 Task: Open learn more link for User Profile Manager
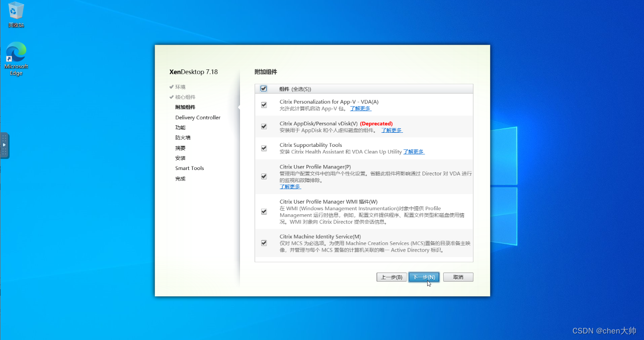coord(290,187)
